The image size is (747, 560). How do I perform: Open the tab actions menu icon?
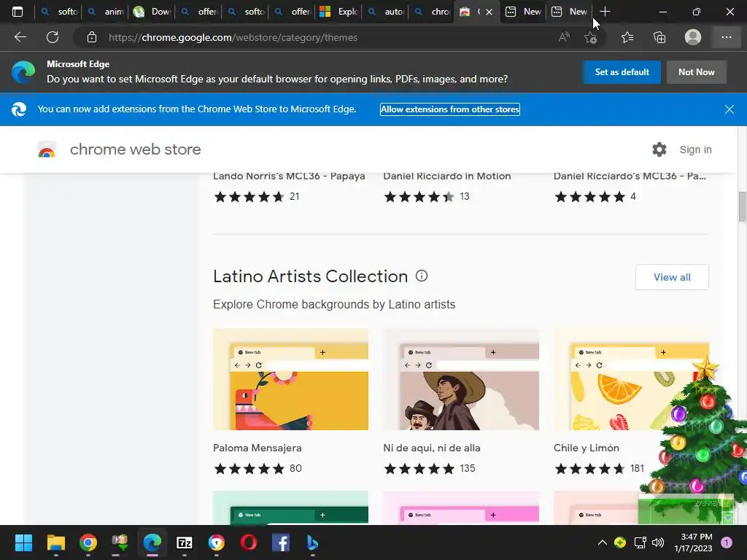[18, 12]
